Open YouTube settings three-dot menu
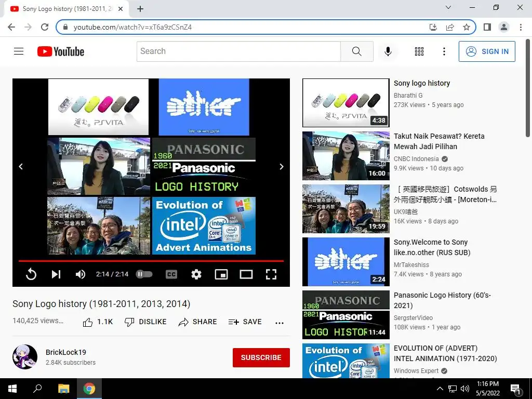 coord(444,51)
